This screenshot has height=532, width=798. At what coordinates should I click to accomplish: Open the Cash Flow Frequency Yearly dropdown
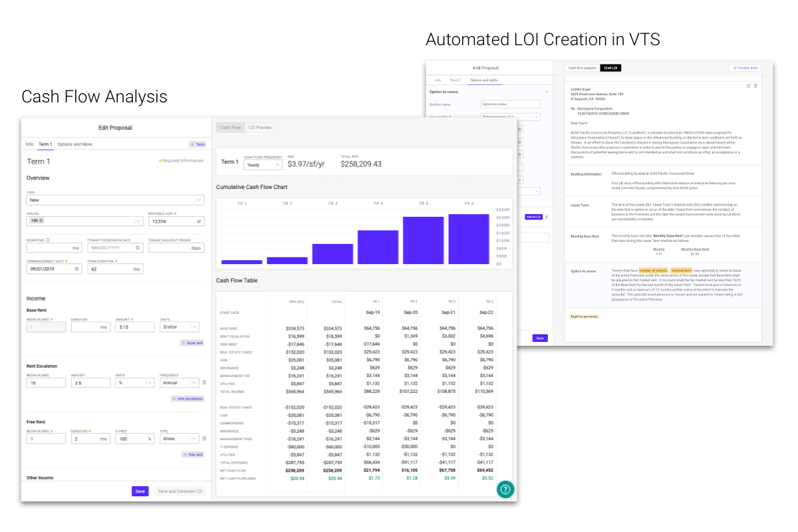coord(277,165)
